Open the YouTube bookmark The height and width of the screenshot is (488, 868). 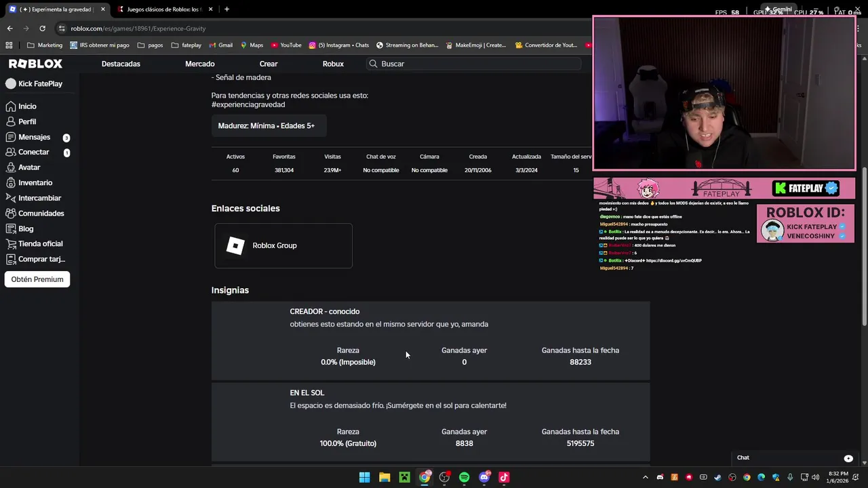[x=286, y=45]
